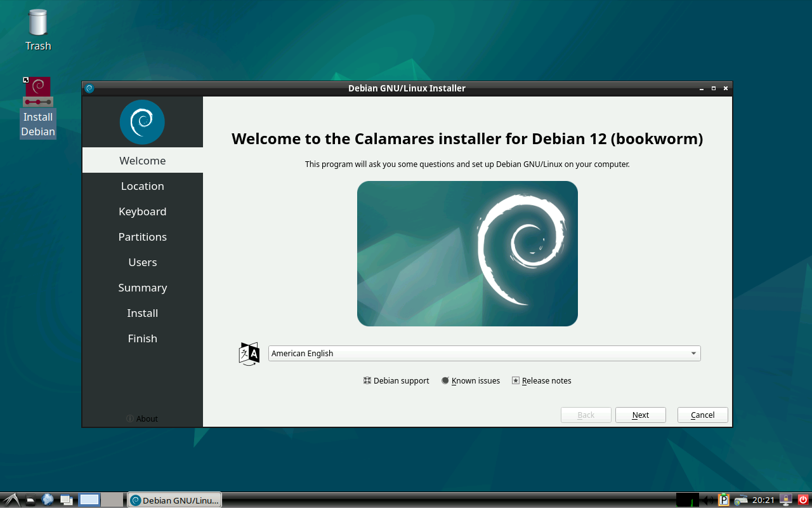Image resolution: width=812 pixels, height=508 pixels.
Task: Select the first virtual desktop in pager
Action: tap(89, 500)
